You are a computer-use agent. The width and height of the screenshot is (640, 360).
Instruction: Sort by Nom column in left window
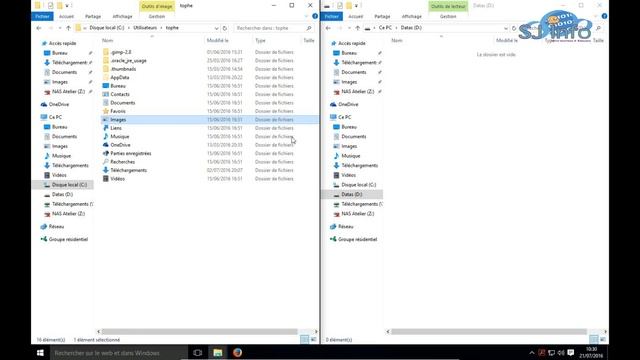pos(107,40)
